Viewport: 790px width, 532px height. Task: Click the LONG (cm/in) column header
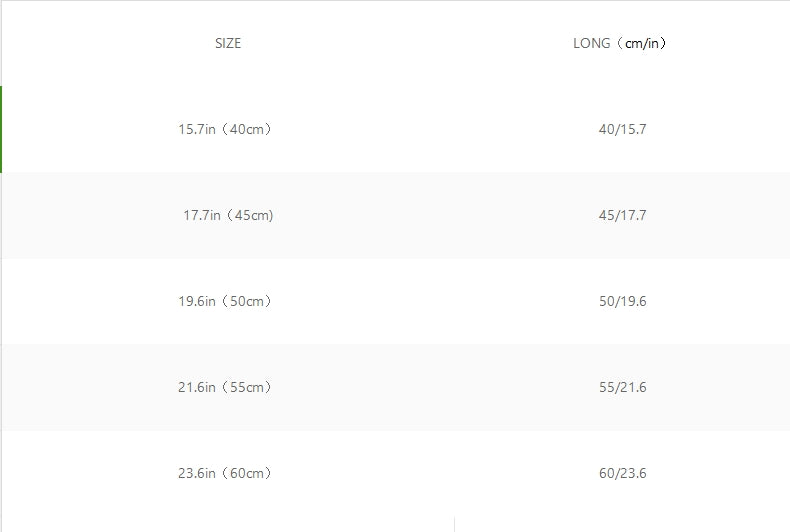tap(620, 43)
